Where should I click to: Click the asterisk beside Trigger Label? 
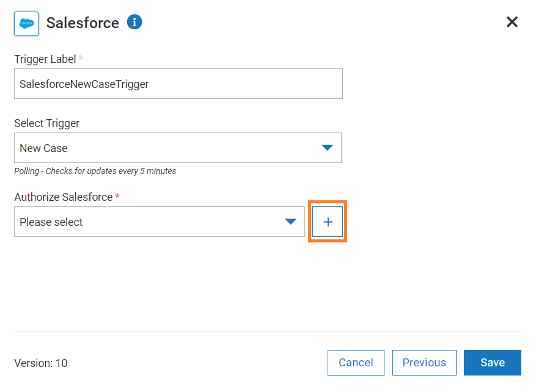point(81,59)
